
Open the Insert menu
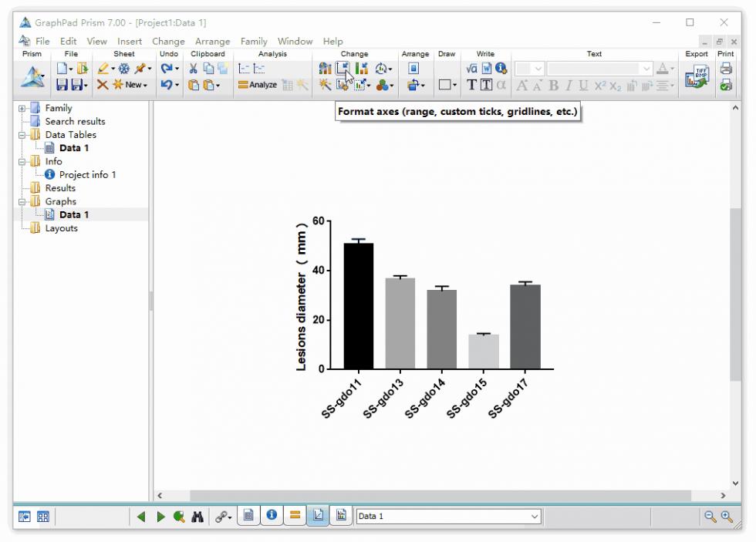click(x=130, y=42)
